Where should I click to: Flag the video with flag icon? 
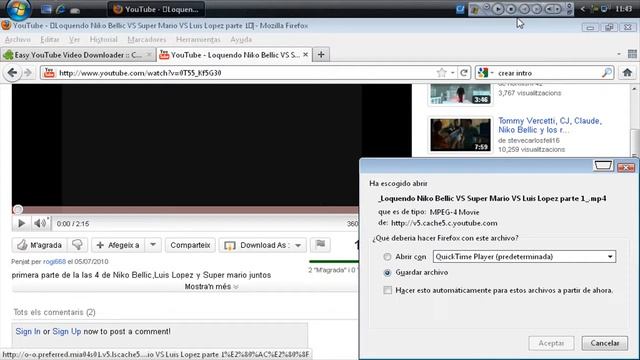(x=320, y=244)
